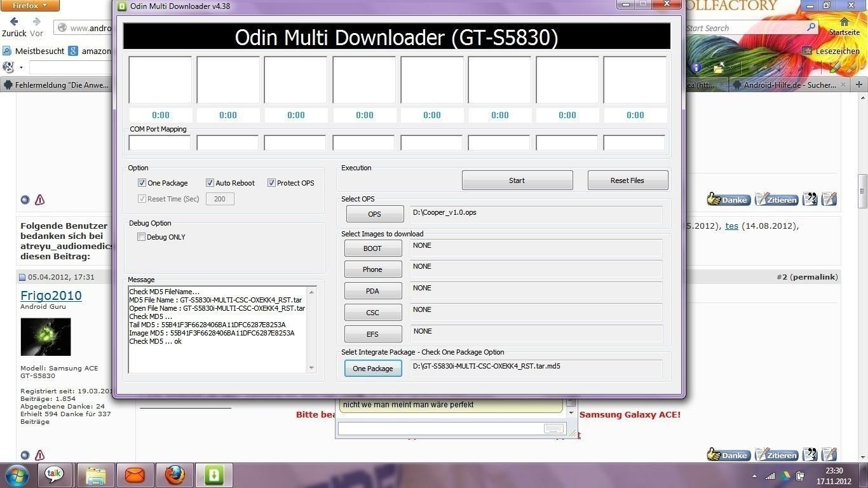Click the BOOT image button
The height and width of the screenshot is (488, 868).
373,248
